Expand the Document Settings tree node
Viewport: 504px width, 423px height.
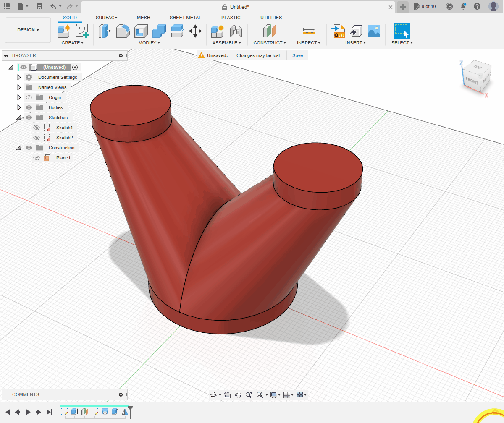(x=18, y=77)
